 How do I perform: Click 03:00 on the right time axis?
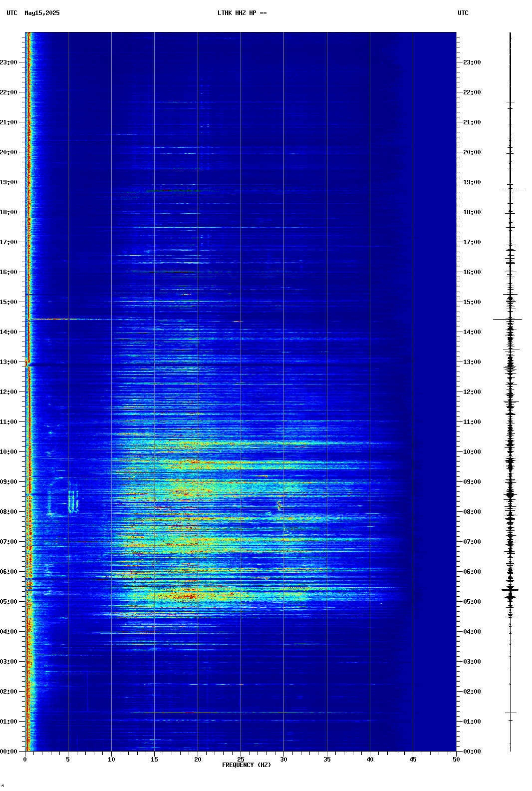click(x=472, y=662)
